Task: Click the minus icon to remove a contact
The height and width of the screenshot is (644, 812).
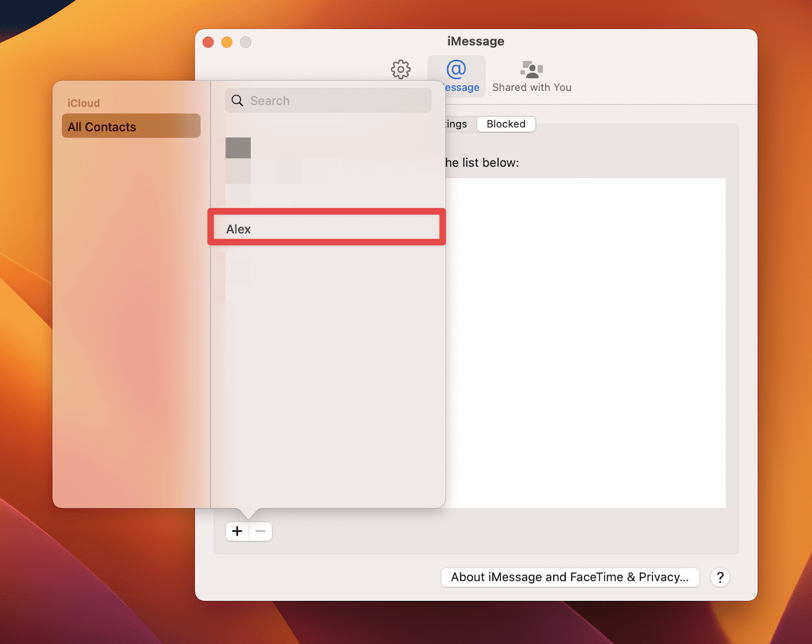Action: (x=260, y=531)
